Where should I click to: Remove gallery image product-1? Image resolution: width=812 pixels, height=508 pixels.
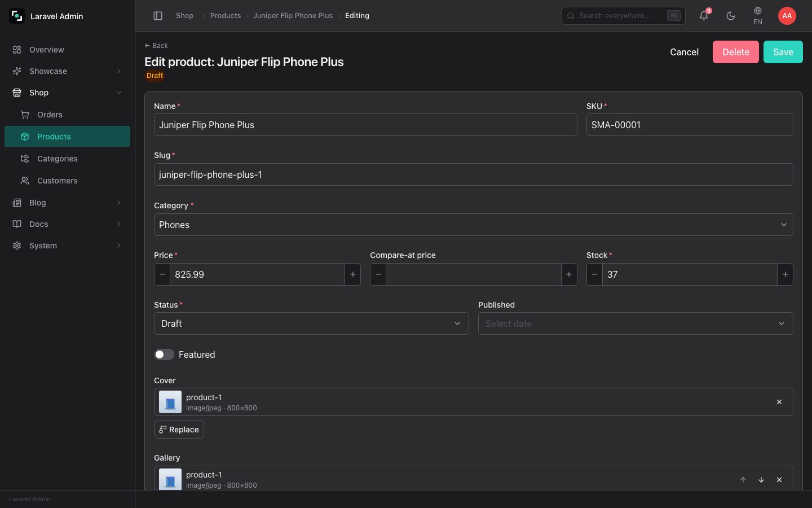pos(779,480)
